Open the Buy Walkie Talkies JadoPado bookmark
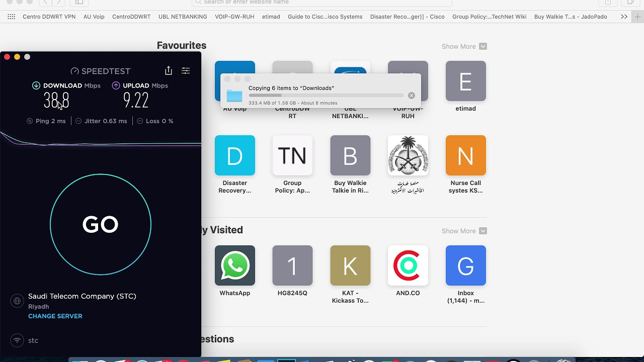This screenshot has height=362, width=644. (x=571, y=17)
